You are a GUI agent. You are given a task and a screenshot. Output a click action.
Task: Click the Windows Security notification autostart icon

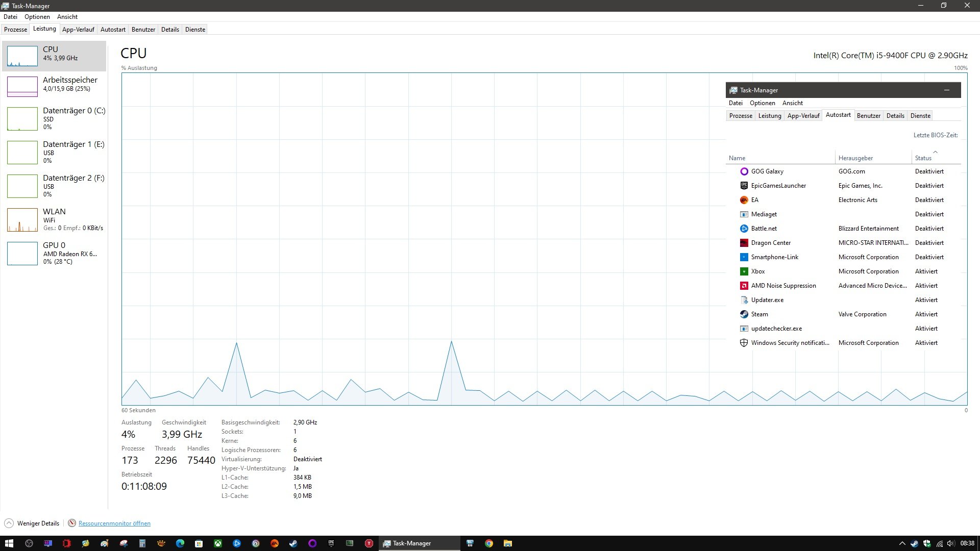(744, 343)
